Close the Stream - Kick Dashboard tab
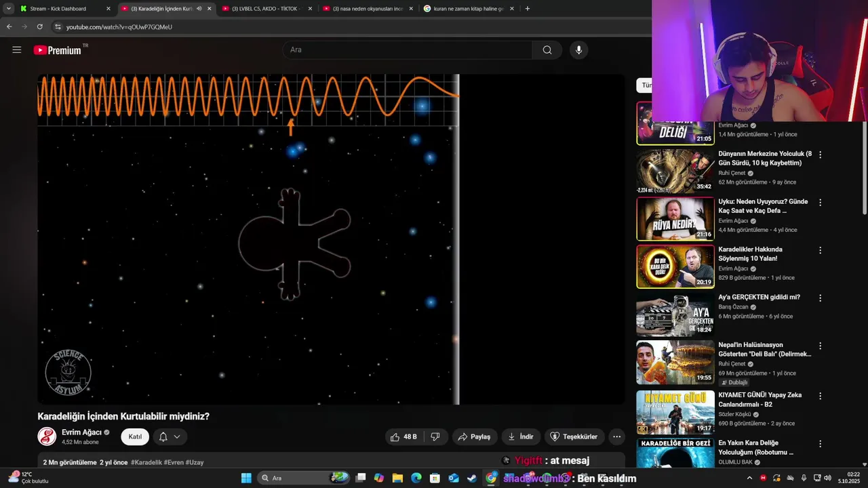The image size is (868, 488). [x=108, y=9]
